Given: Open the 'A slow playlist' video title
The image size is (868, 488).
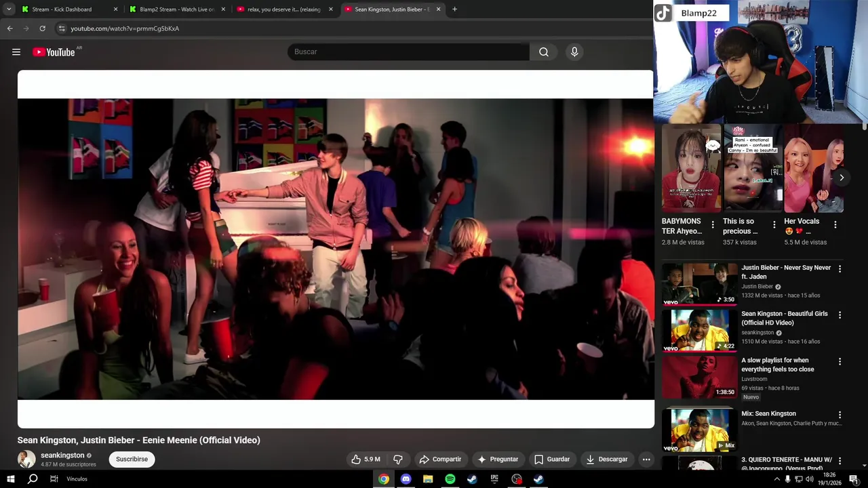Looking at the screenshot, I should [x=778, y=365].
